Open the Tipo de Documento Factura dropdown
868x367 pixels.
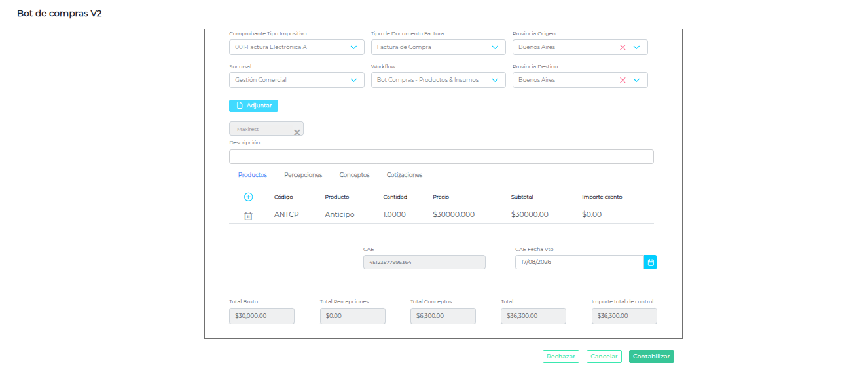pos(439,47)
